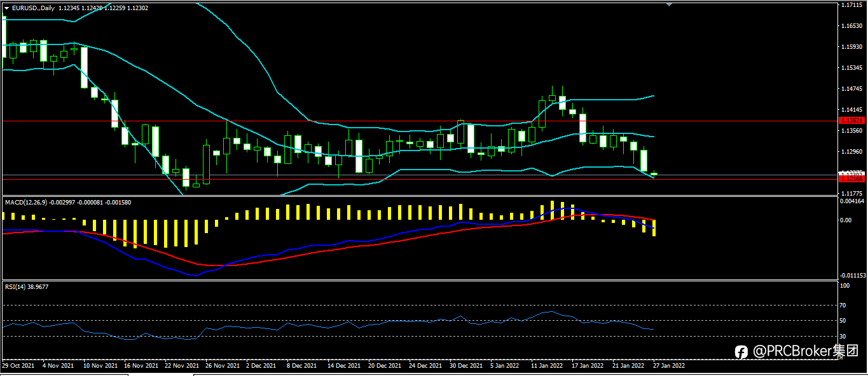868x376 pixels.
Task: Click the 11 Jan 2022 date label
Action: (x=547, y=365)
